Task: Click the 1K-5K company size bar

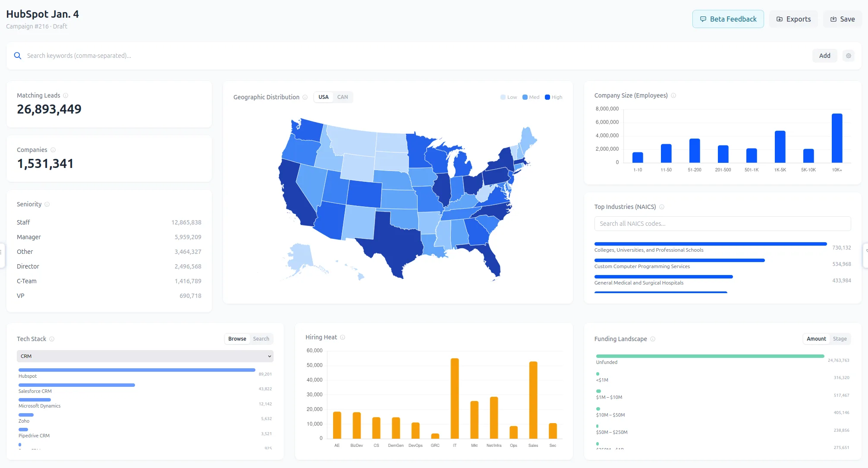Action: 780,147
